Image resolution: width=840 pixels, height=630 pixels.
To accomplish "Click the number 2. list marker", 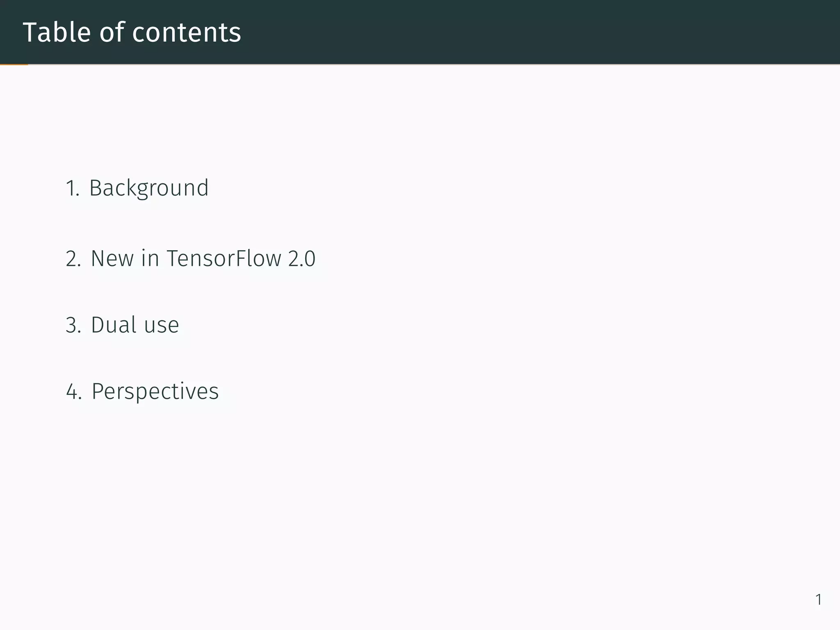I will point(73,259).
